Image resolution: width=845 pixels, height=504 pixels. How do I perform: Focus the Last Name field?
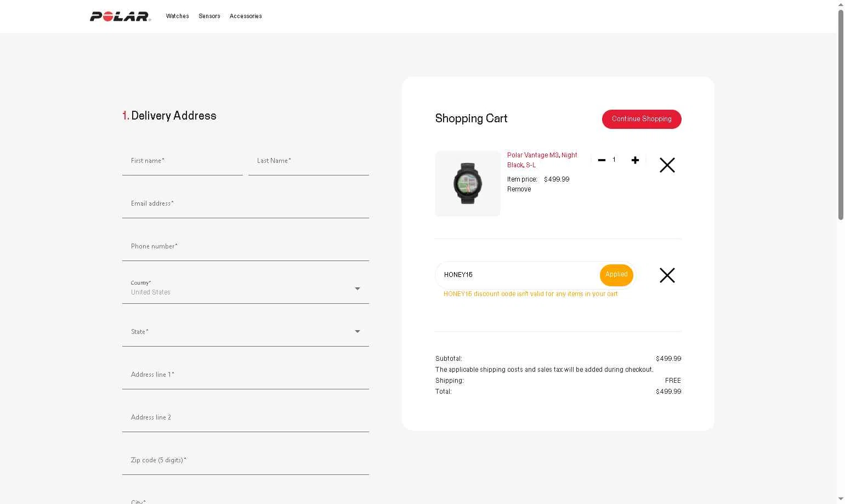click(309, 161)
